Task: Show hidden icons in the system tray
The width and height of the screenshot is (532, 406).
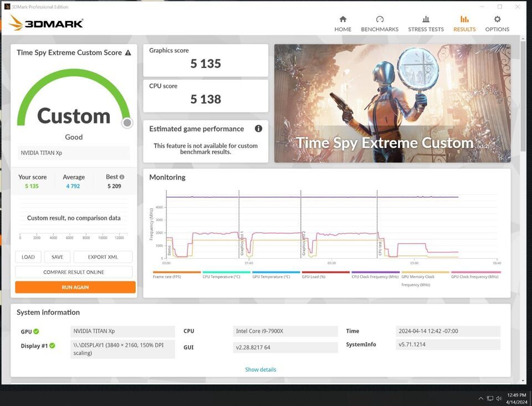Action: click(x=481, y=398)
